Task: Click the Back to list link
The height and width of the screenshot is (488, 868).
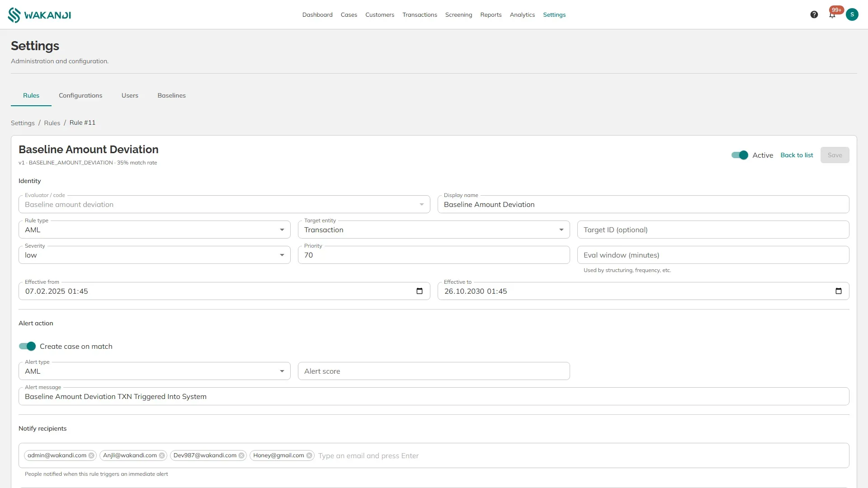Action: (797, 155)
